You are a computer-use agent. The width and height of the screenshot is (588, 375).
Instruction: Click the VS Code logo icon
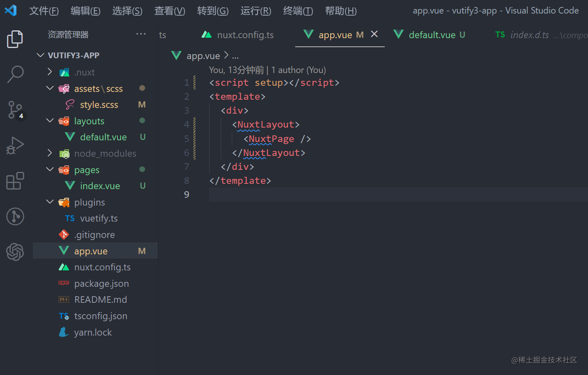[x=11, y=10]
